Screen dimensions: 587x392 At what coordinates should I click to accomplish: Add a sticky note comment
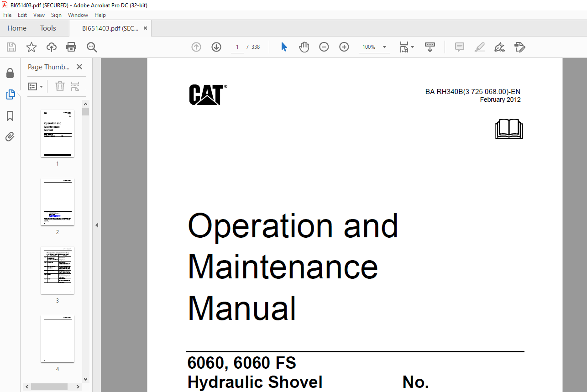(460, 47)
